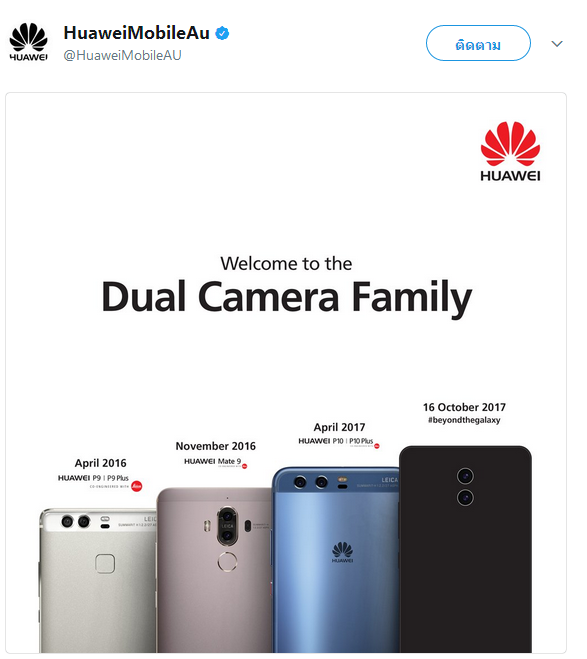Click the Huawei Mate 9 phone
This screenshot has height=659, width=587.
pyautogui.click(x=214, y=570)
